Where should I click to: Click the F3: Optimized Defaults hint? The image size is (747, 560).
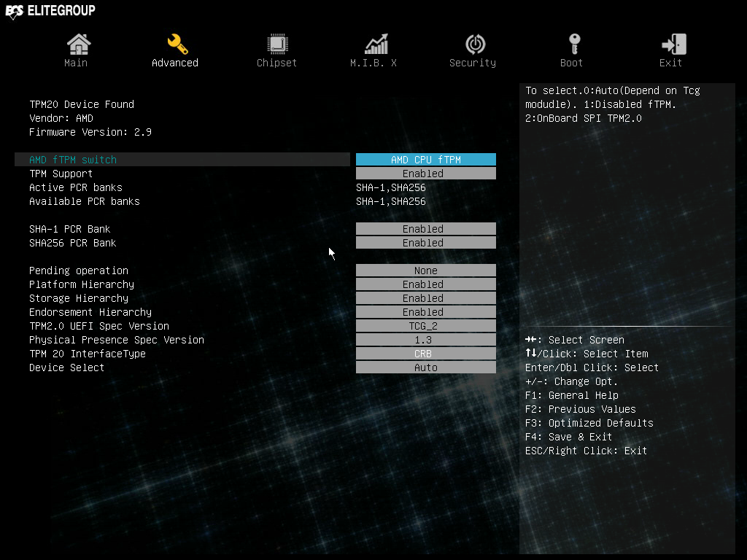589,423
